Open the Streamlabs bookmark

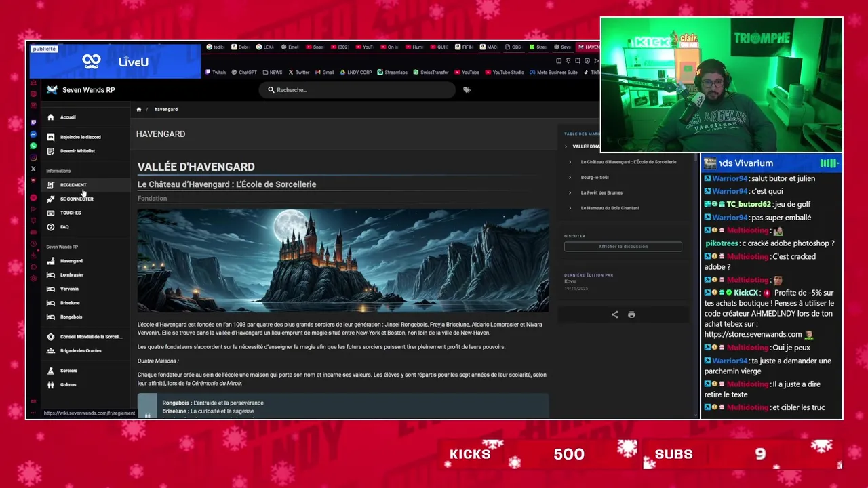392,73
